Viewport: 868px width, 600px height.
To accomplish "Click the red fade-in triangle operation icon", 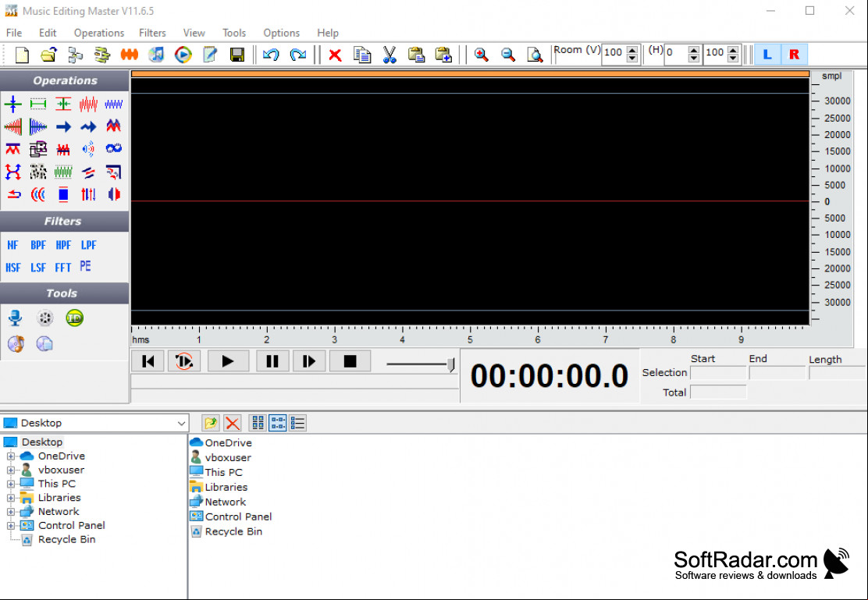I will [12, 126].
